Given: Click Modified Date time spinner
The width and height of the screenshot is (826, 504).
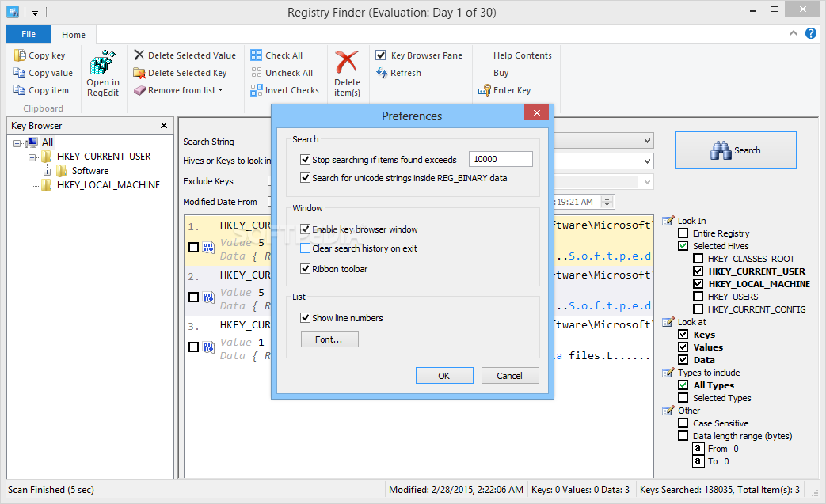Looking at the screenshot, I should pos(607,202).
